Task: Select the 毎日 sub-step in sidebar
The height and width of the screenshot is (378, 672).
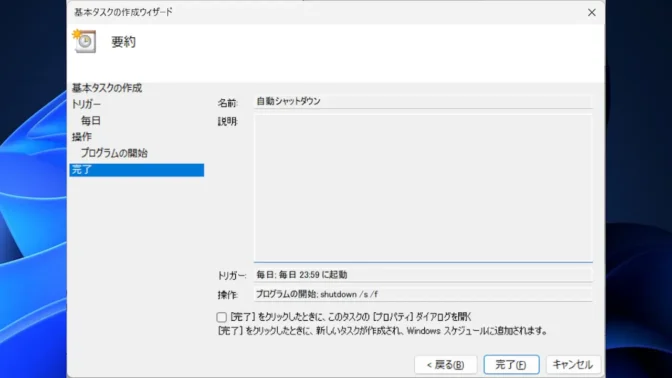Action: click(x=91, y=120)
